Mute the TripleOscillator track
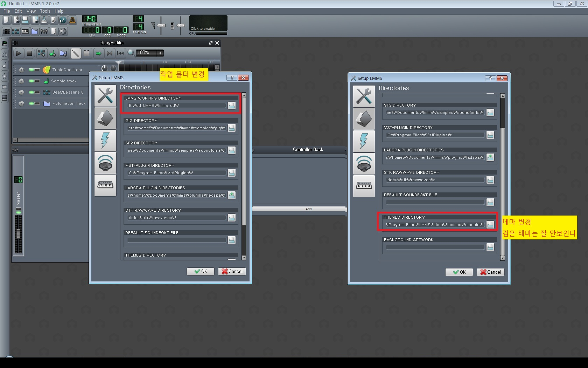 [x=31, y=70]
